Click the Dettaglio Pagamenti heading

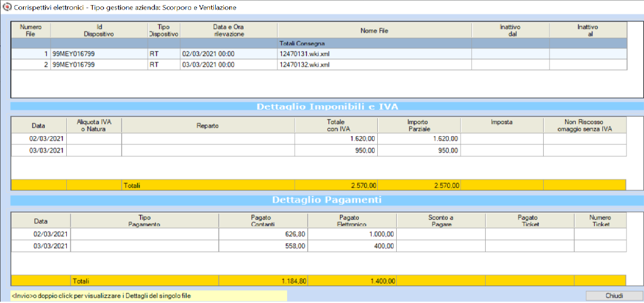(327, 200)
